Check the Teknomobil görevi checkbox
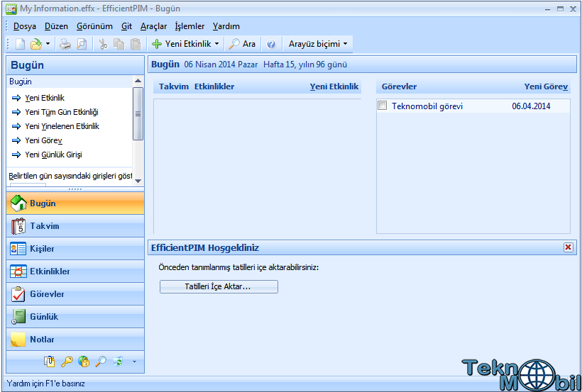Image resolution: width=582 pixels, height=392 pixels. point(383,106)
